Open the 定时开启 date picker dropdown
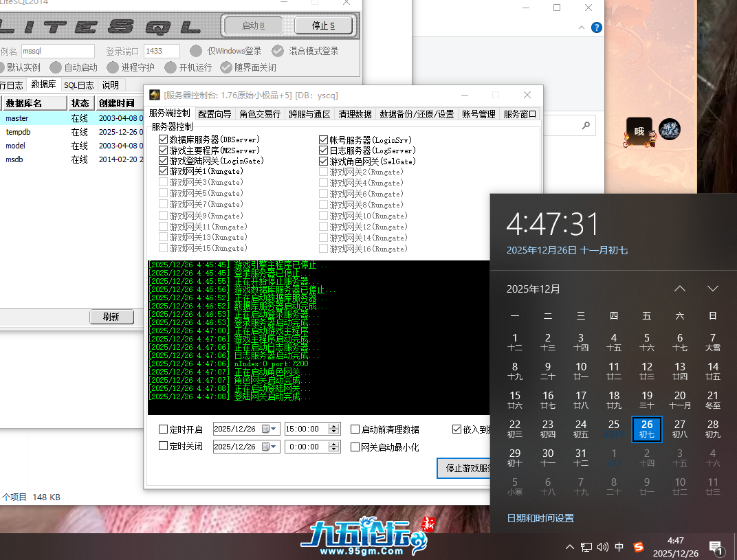Image resolution: width=737 pixels, height=560 pixels. click(x=273, y=429)
